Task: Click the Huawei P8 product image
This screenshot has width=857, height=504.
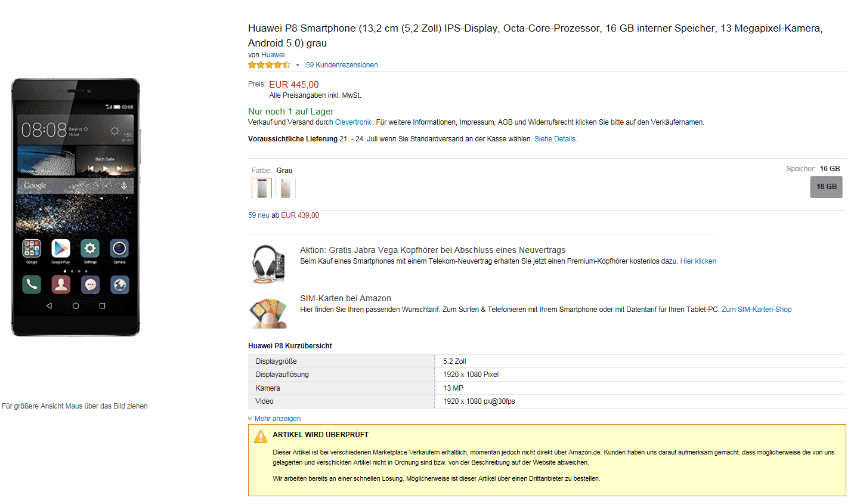Action: [x=76, y=207]
